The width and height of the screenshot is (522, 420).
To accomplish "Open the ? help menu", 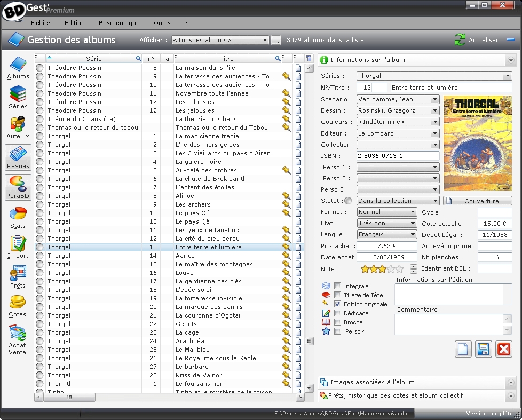I will point(186,23).
